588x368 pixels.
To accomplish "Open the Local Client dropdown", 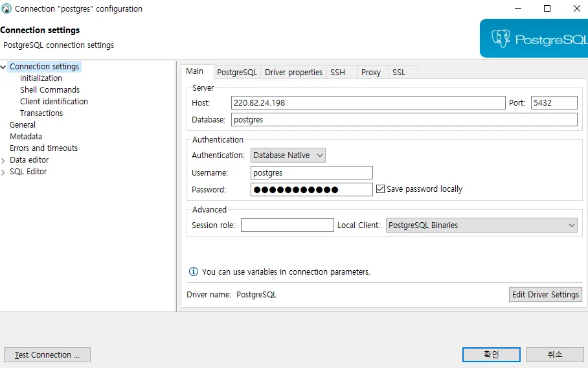I will pos(482,225).
